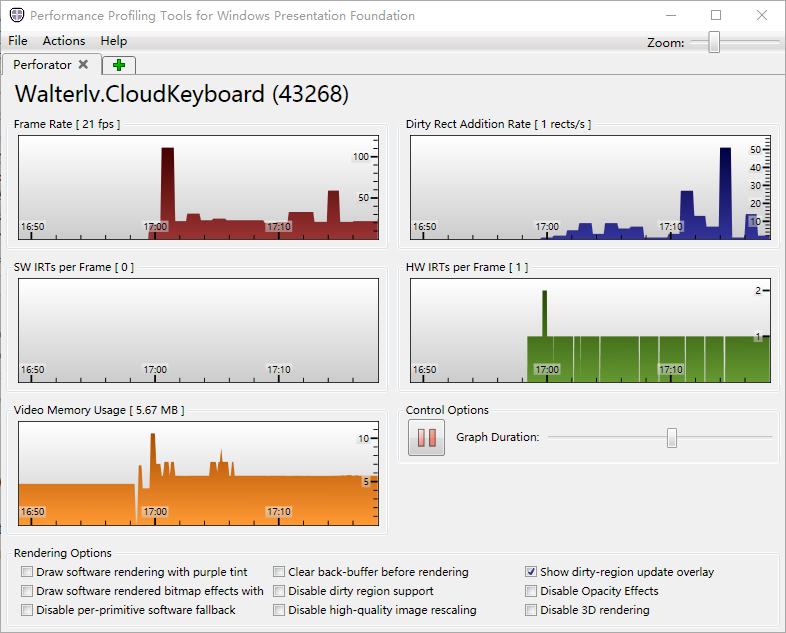
Task: Click the Frame Rate graph
Action: (198, 188)
